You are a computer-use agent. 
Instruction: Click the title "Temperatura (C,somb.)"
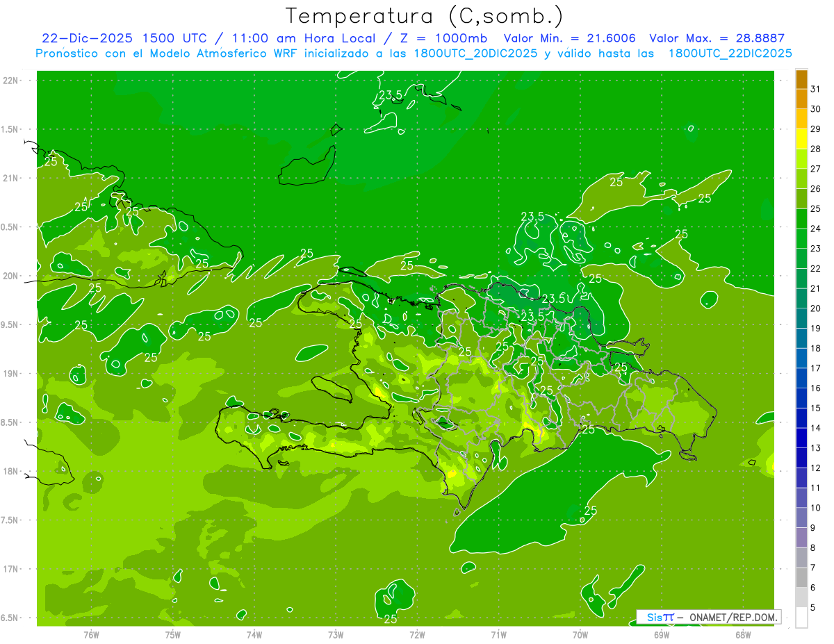425,16
